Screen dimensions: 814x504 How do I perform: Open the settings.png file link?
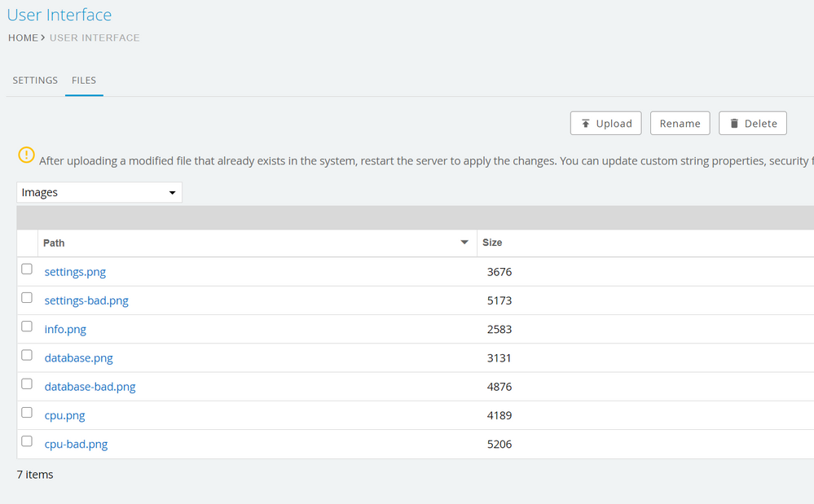pyautogui.click(x=75, y=272)
